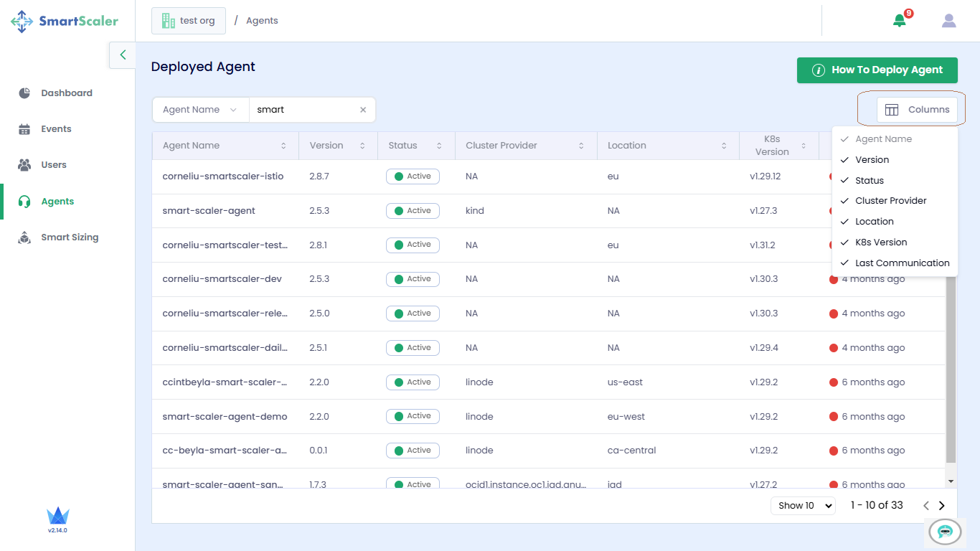Click the v1.31.2 K8s version cell

[x=763, y=245]
